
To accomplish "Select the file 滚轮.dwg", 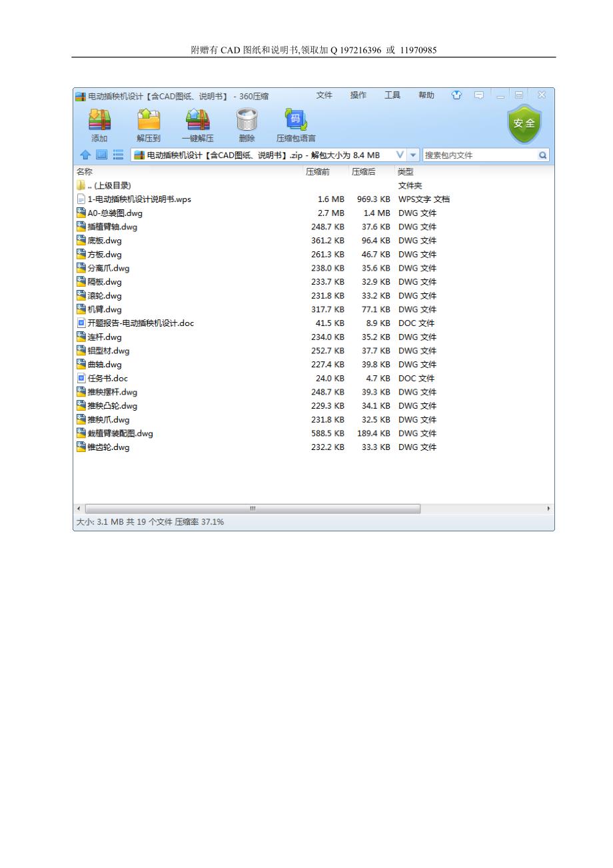I will [x=105, y=295].
